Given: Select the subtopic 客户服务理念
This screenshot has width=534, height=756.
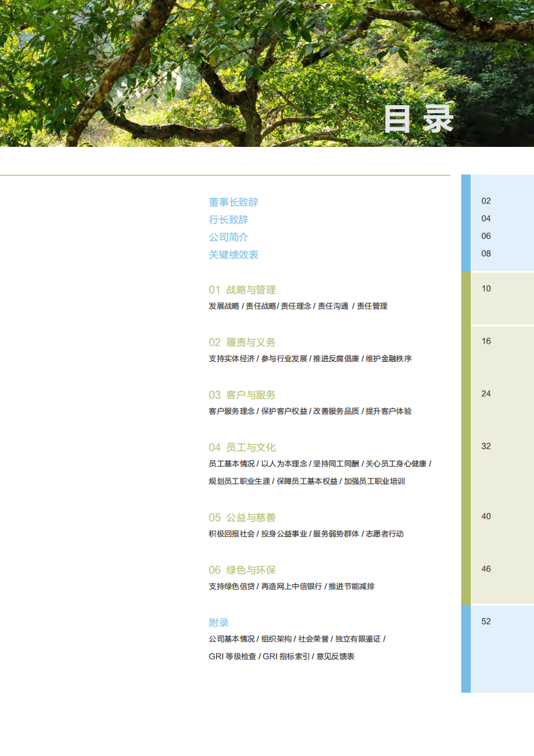Looking at the screenshot, I should pos(232,411).
